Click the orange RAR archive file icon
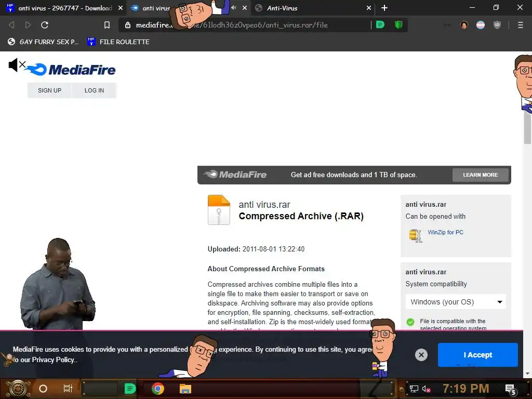The height and width of the screenshot is (399, 532). 219,210
